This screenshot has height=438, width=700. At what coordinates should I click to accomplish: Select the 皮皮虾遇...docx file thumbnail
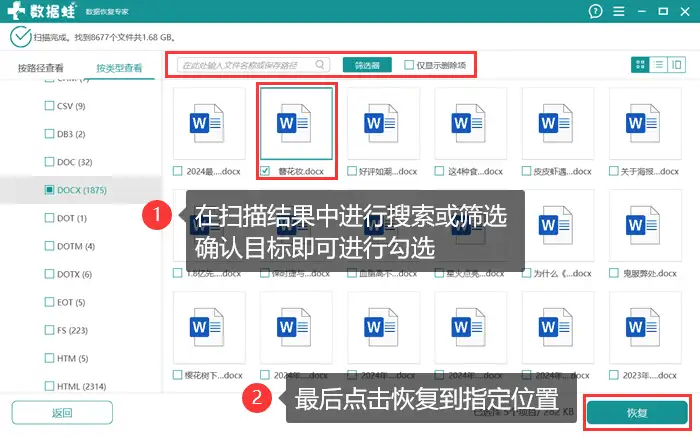(558, 124)
